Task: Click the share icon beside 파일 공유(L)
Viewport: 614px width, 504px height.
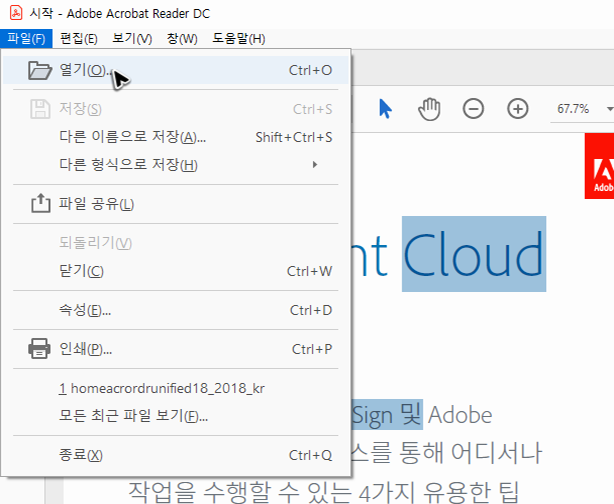Action: [x=41, y=203]
